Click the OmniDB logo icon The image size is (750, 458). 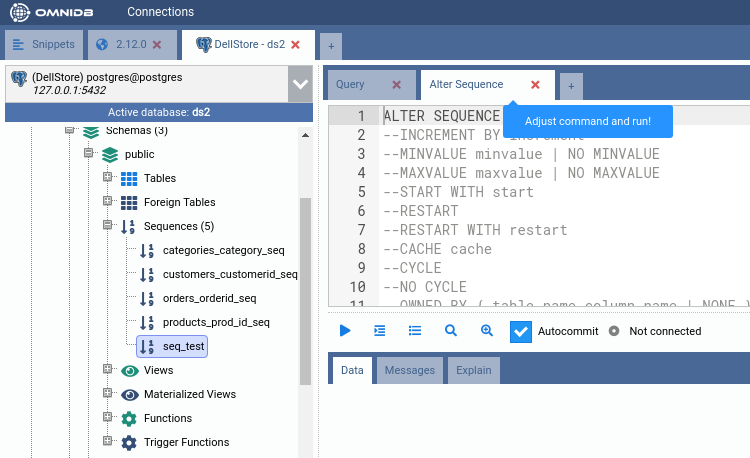point(20,12)
